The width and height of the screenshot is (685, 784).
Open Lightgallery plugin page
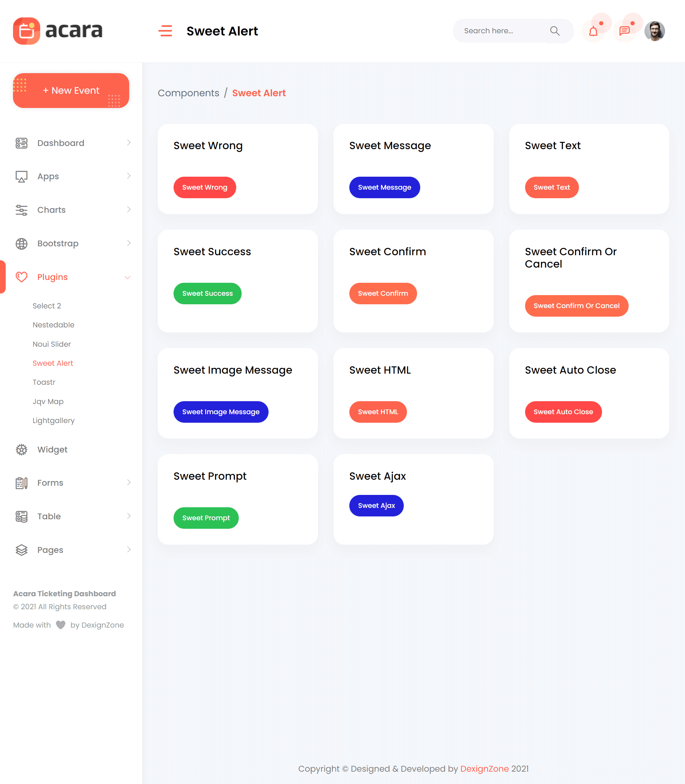pyautogui.click(x=54, y=420)
